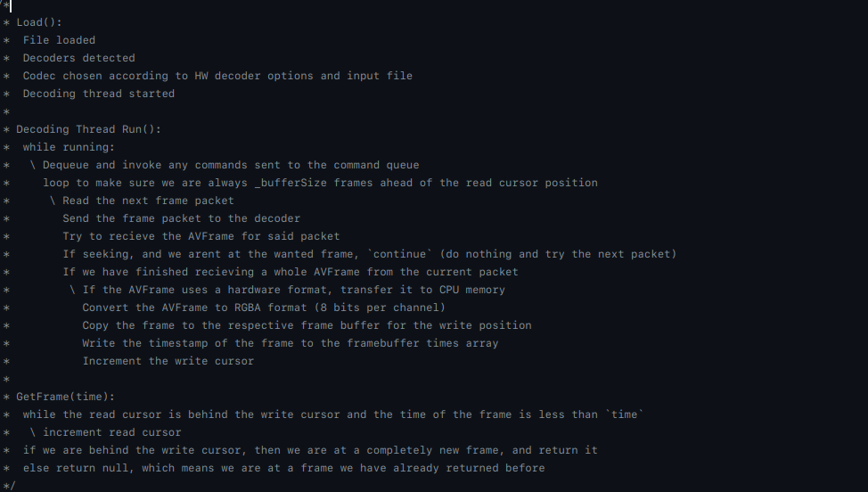Click the "Load():" heading line

pos(39,22)
